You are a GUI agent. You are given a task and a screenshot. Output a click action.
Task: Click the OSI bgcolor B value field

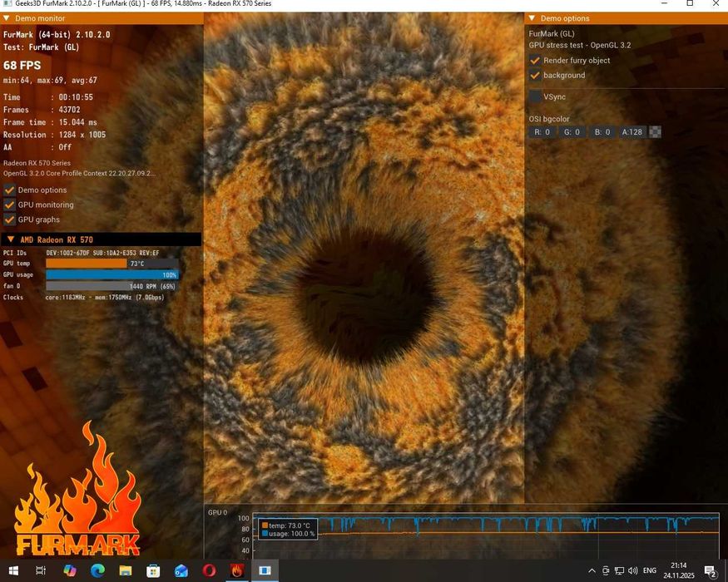click(x=602, y=132)
